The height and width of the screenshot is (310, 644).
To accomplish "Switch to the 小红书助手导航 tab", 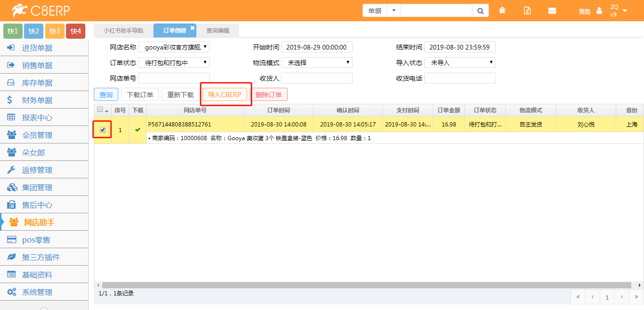I will [x=124, y=31].
